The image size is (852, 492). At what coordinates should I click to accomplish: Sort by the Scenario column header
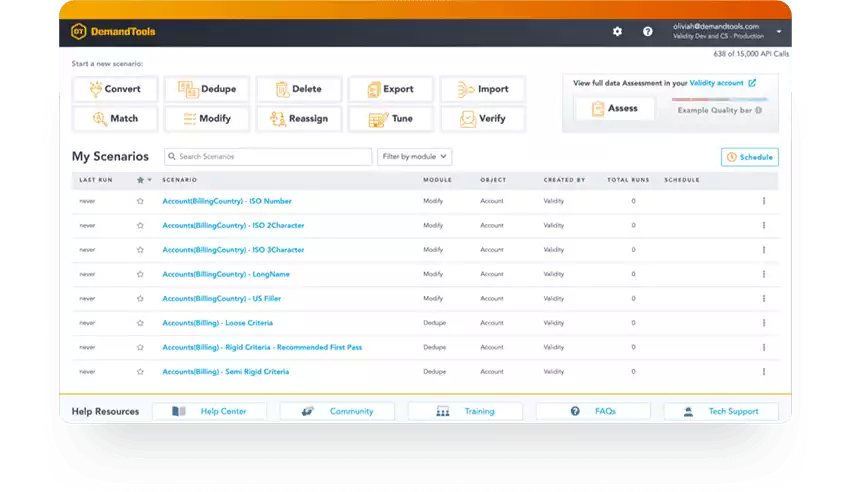pyautogui.click(x=179, y=180)
